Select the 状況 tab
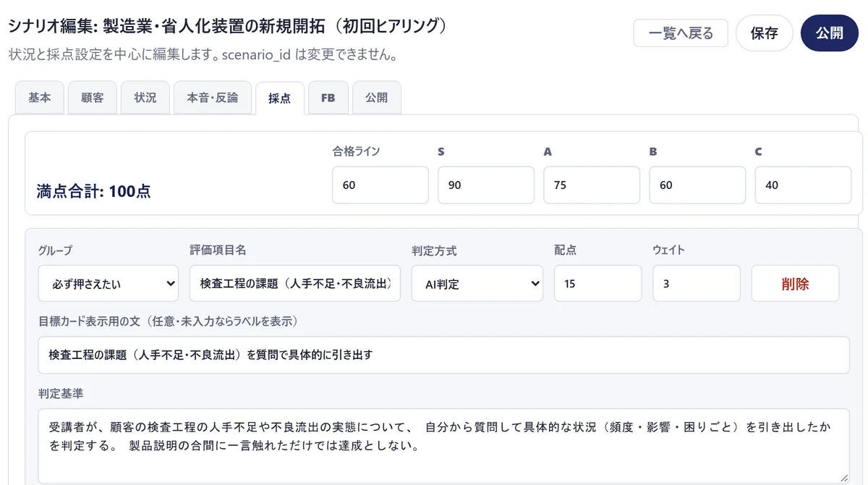Image resolution: width=868 pixels, height=485 pixels. (145, 98)
